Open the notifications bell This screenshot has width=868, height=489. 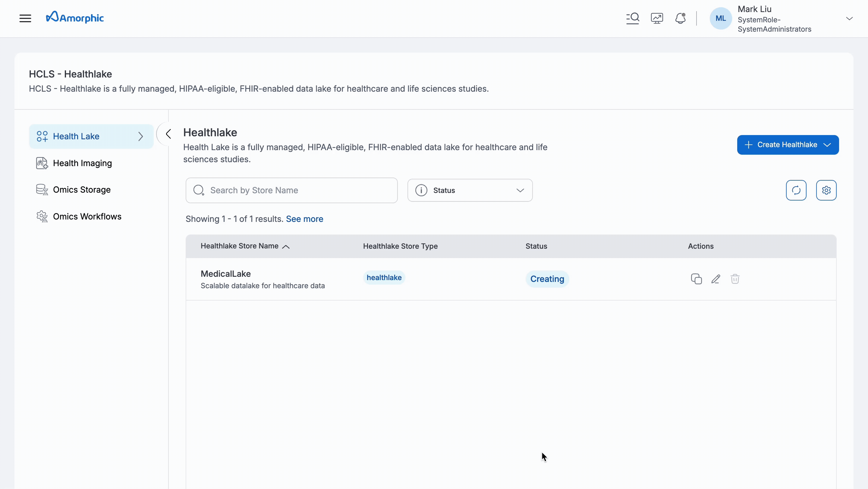680,18
